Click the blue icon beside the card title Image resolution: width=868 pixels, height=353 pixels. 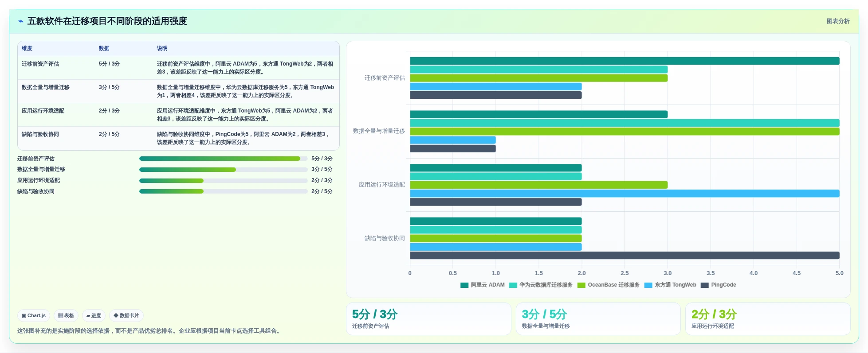[x=21, y=21]
